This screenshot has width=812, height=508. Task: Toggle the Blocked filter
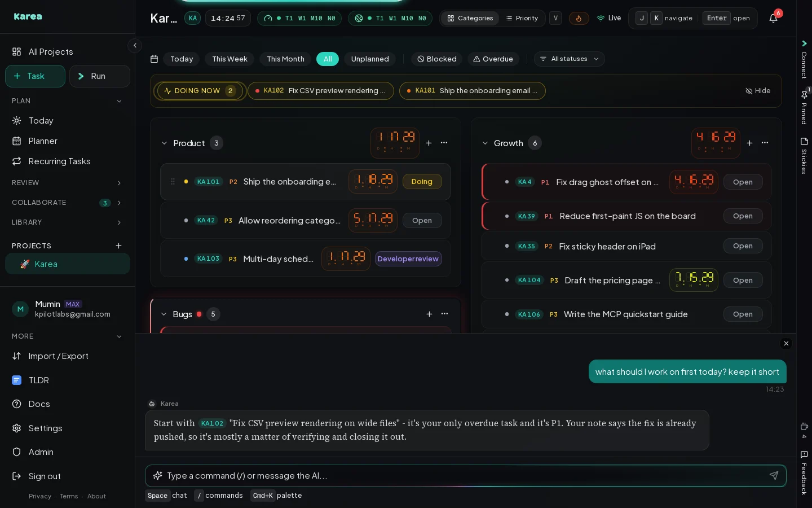[437, 59]
